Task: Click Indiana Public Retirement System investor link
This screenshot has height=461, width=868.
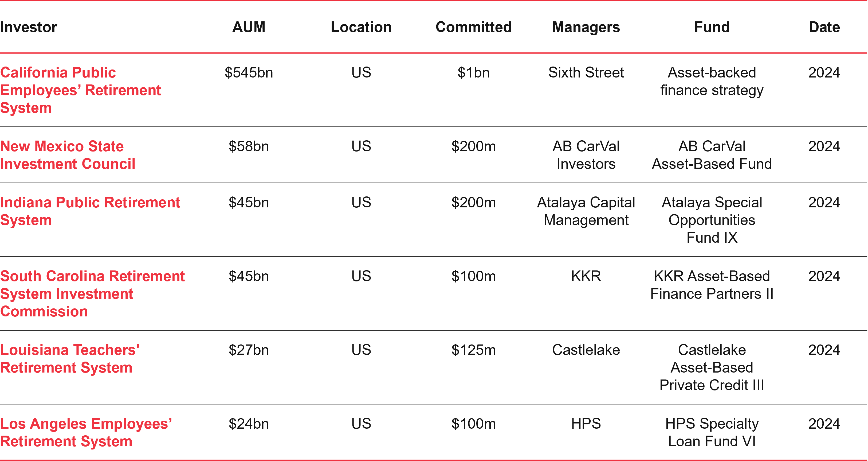Action: (90, 211)
